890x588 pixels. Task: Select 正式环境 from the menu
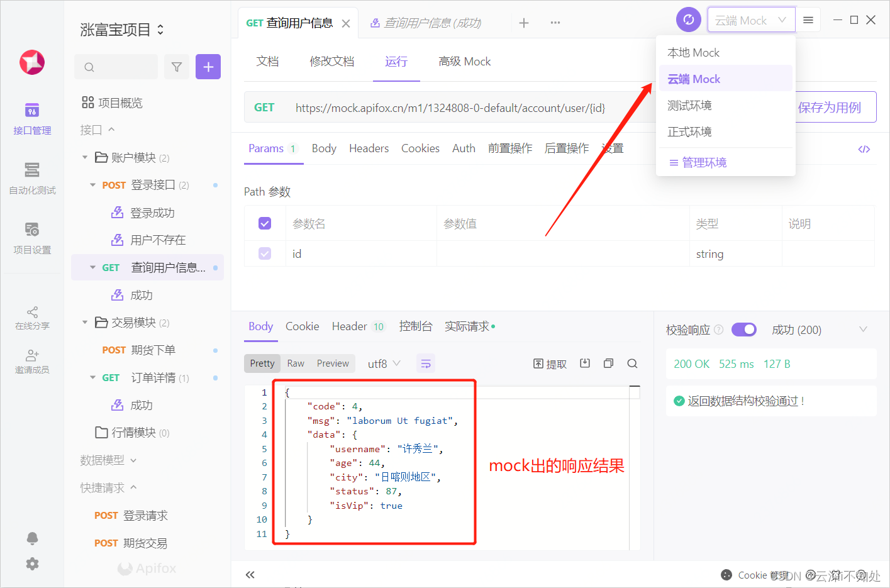click(725, 132)
